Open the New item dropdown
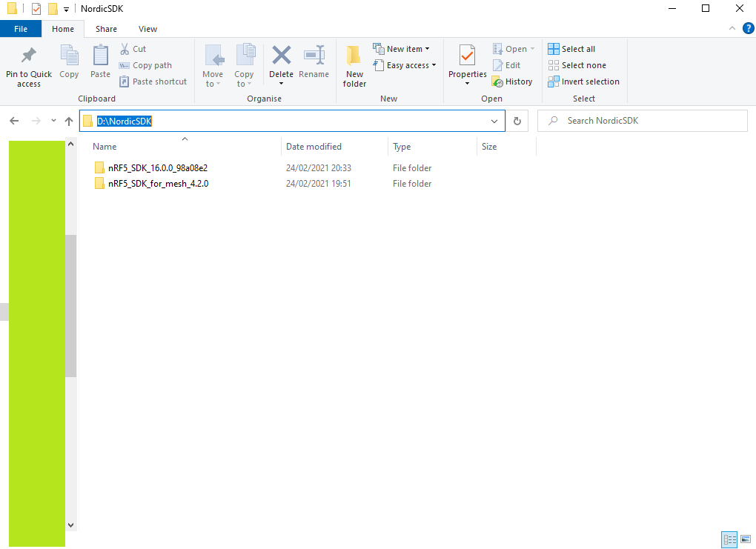The width and height of the screenshot is (756, 549). pos(401,49)
